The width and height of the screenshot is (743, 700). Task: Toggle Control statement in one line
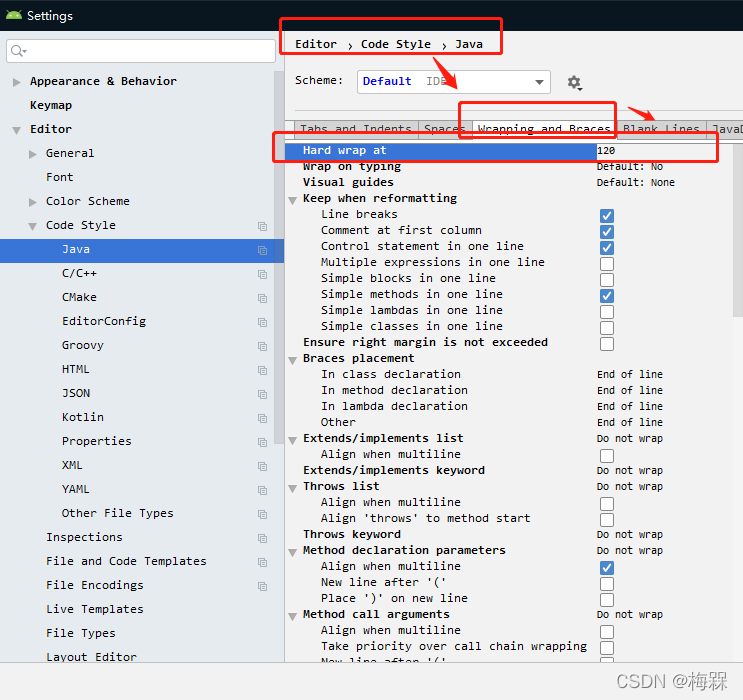[607, 248]
